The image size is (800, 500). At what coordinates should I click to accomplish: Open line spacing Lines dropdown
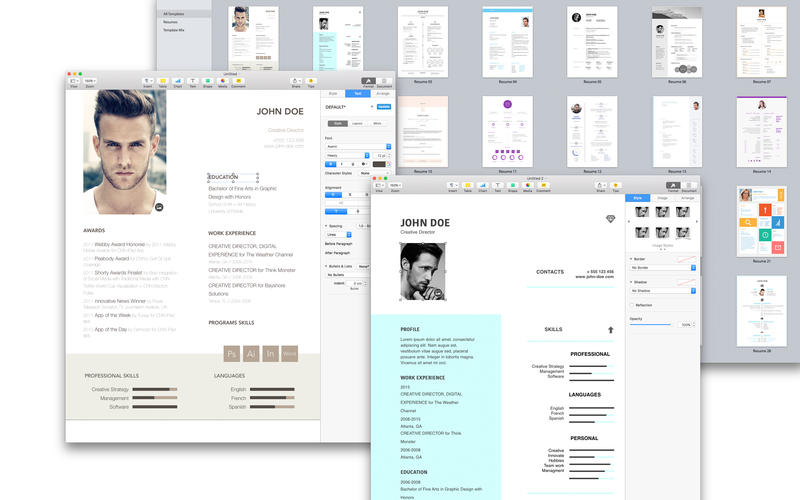pos(339,235)
